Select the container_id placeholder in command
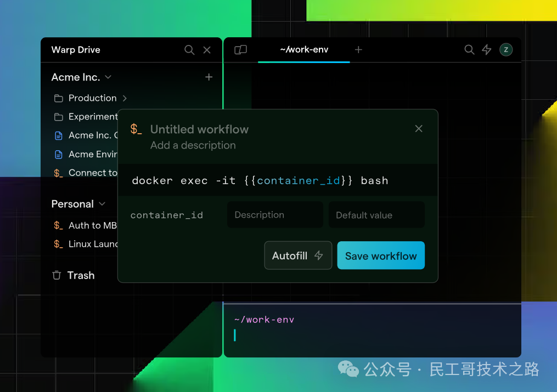 [299, 180]
